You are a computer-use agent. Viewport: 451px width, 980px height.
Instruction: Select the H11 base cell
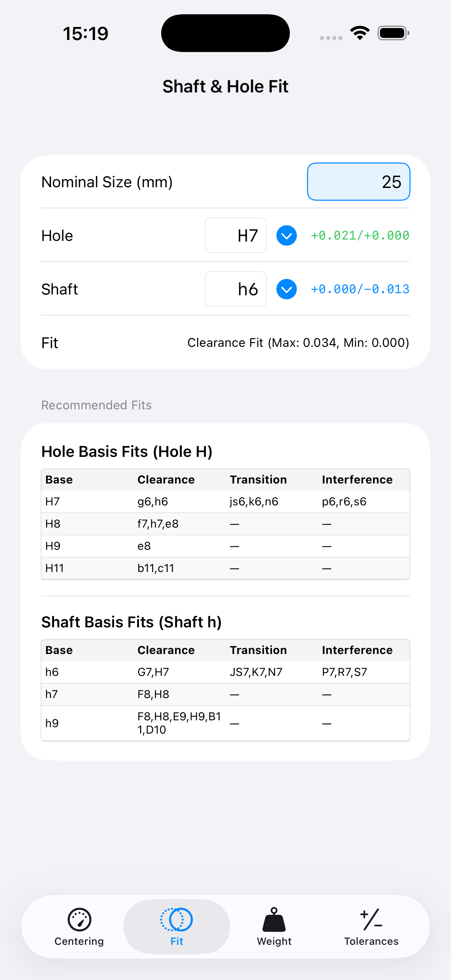54,568
